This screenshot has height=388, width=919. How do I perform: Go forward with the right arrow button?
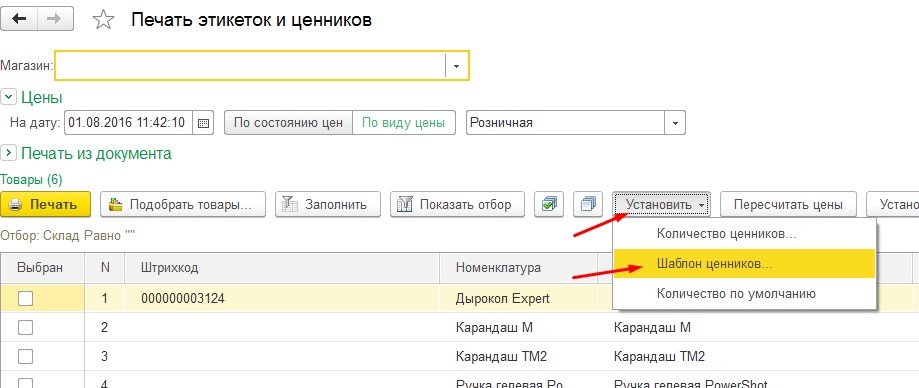click(x=56, y=19)
